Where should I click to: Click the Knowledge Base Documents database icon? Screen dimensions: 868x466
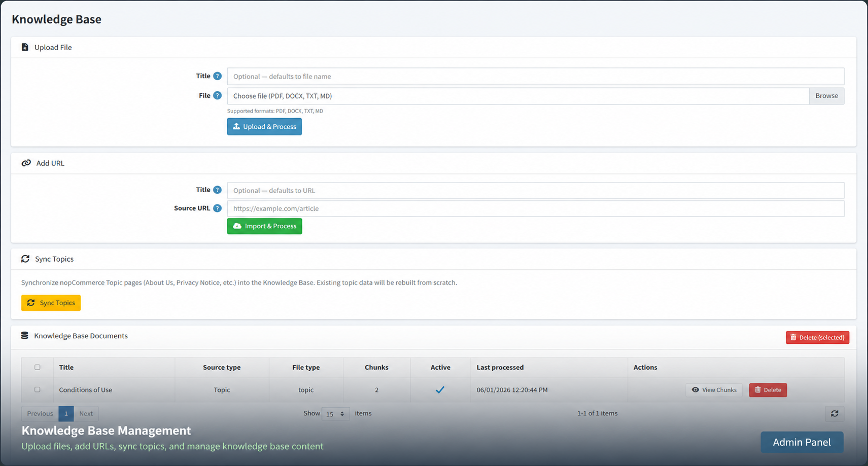[24, 336]
